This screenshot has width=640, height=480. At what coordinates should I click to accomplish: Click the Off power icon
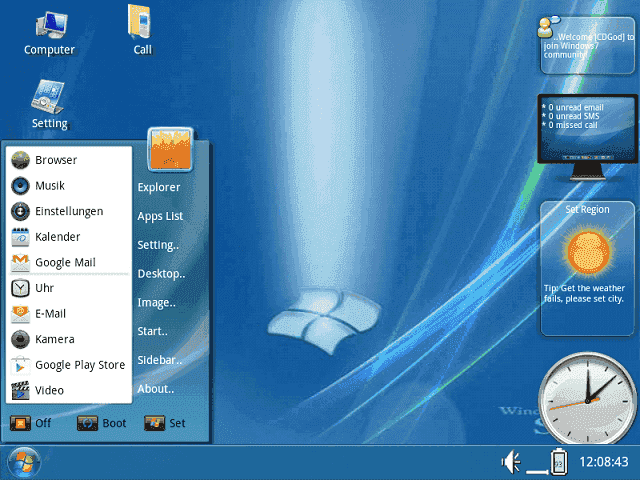(x=20, y=423)
